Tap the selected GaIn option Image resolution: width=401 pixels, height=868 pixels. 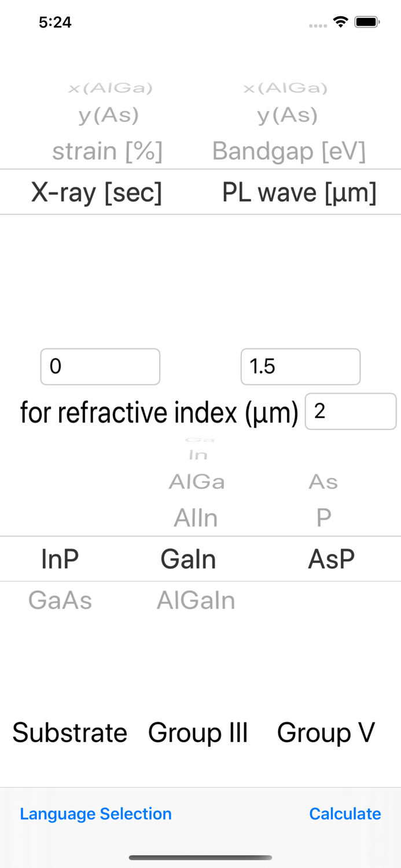pos(188,559)
